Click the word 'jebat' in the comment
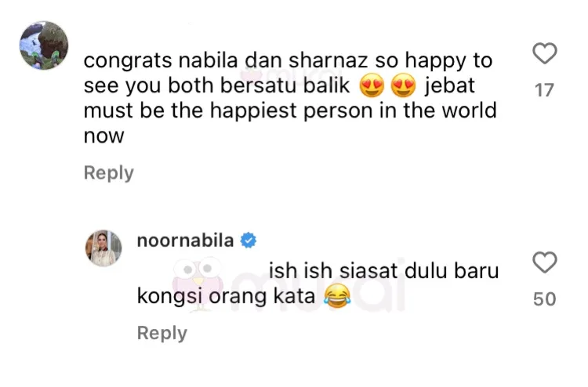The image size is (588, 387). point(450,85)
